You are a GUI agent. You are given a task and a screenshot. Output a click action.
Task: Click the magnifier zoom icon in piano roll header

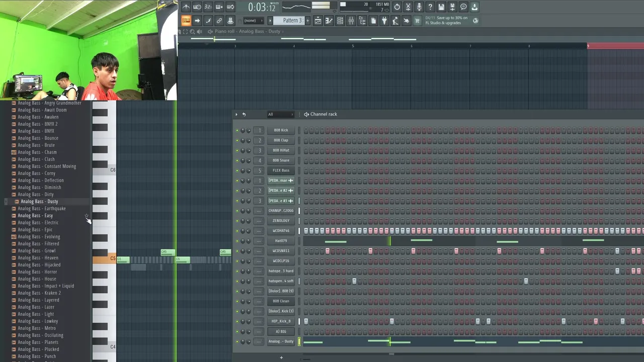click(x=192, y=31)
